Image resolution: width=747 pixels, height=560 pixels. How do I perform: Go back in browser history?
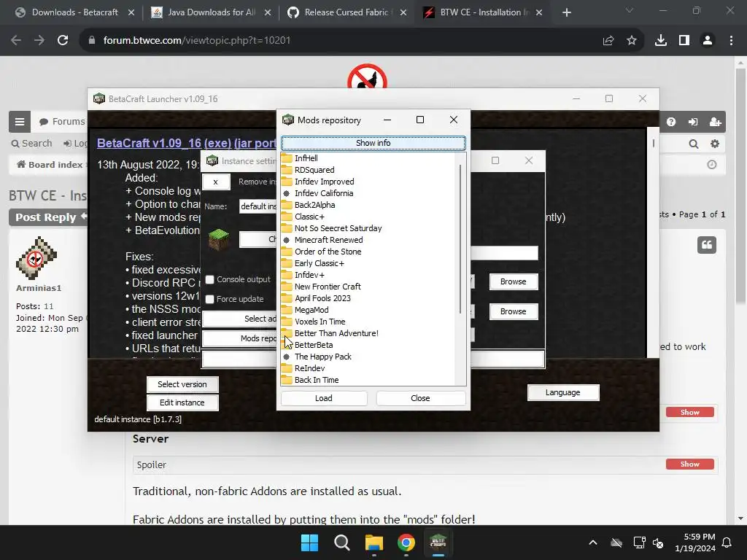click(16, 41)
